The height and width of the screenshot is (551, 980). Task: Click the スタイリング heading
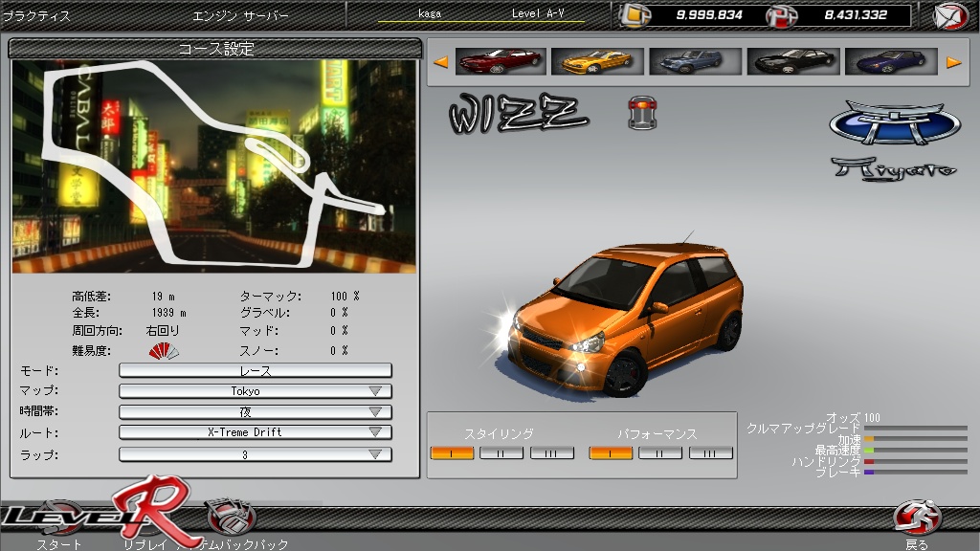[x=499, y=433]
